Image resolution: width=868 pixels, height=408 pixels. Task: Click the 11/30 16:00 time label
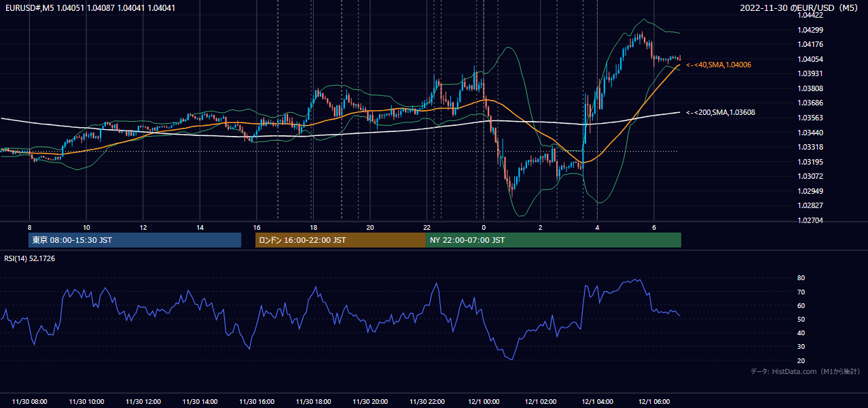click(257, 402)
